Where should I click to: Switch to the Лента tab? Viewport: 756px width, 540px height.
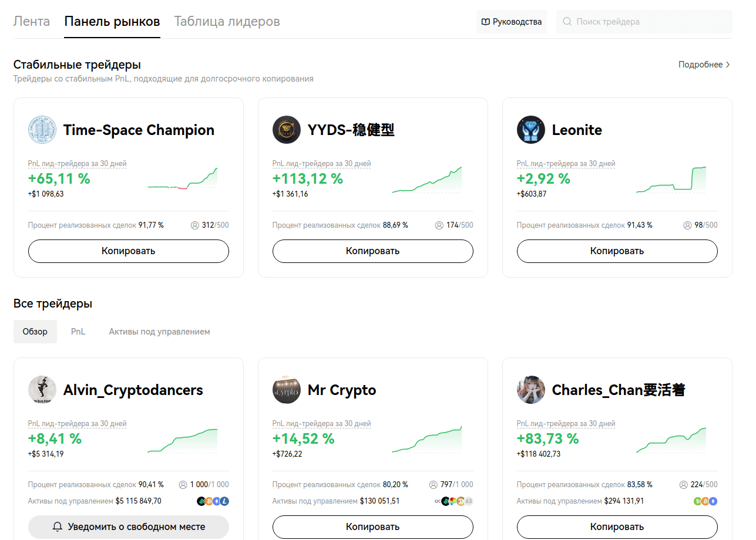coord(32,22)
